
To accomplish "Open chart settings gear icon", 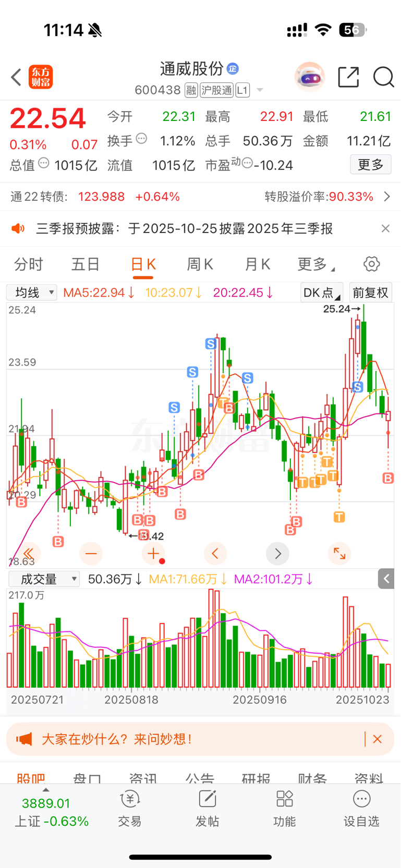I will click(371, 264).
